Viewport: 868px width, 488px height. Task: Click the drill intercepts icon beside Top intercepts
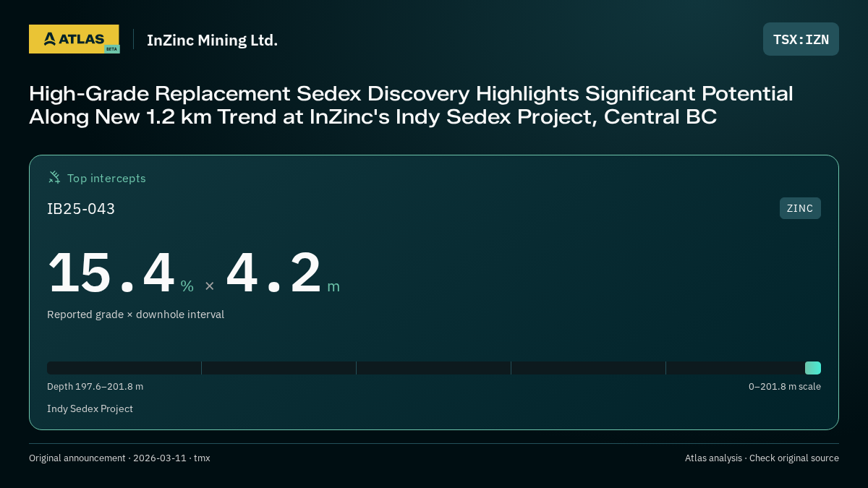pyautogui.click(x=54, y=177)
